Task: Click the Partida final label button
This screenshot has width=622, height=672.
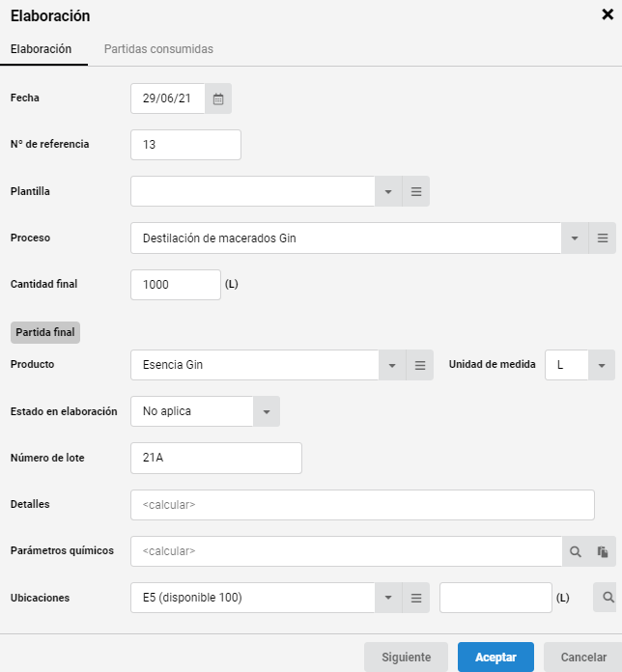Action: (45, 332)
